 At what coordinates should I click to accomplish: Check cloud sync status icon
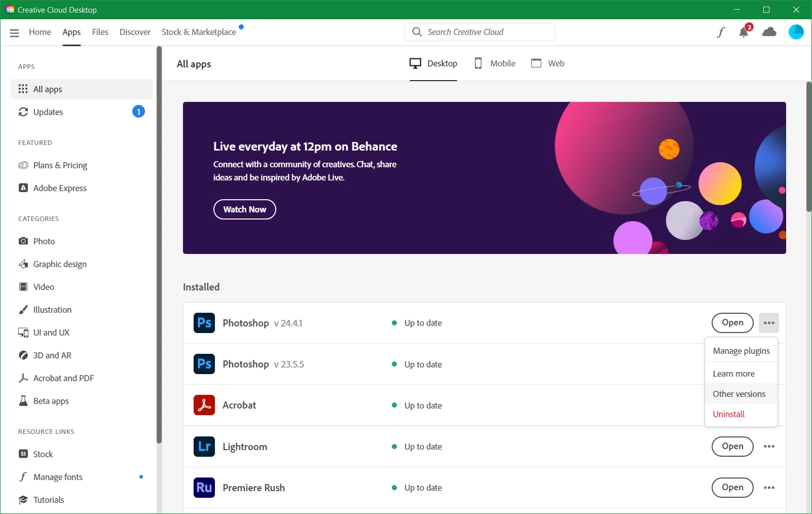pos(769,32)
